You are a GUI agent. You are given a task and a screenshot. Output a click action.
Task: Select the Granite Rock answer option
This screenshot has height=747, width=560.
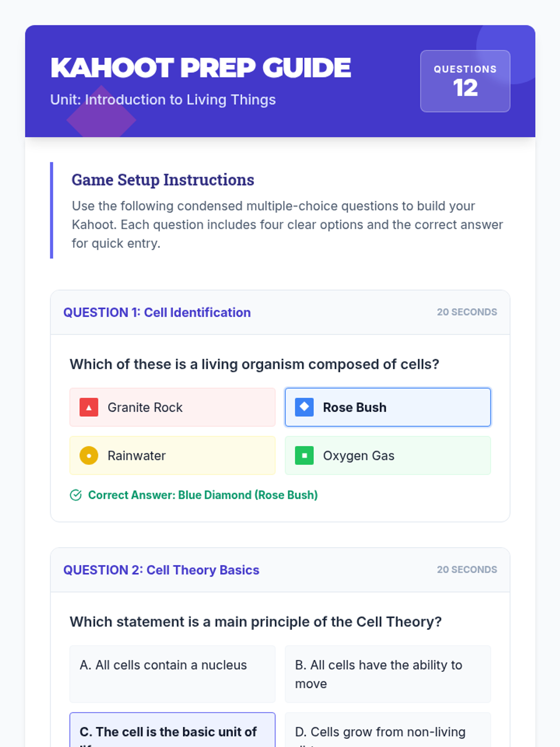point(172,407)
